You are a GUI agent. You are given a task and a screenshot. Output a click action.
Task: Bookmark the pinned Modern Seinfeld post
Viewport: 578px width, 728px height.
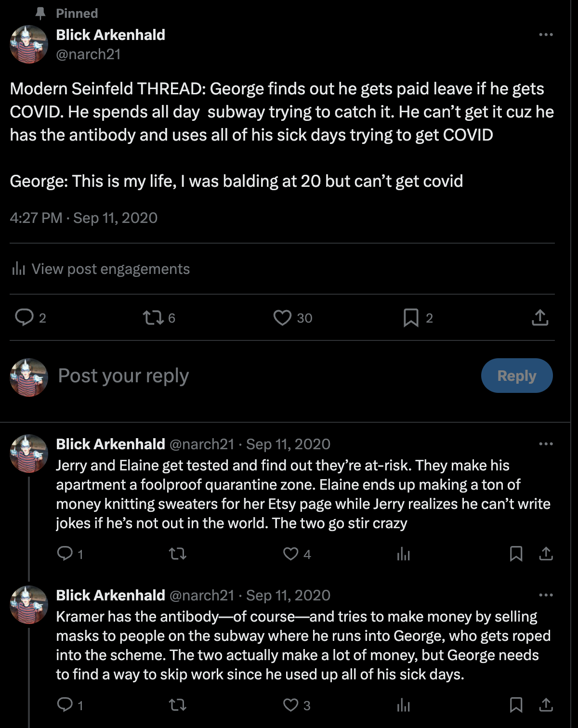point(411,318)
